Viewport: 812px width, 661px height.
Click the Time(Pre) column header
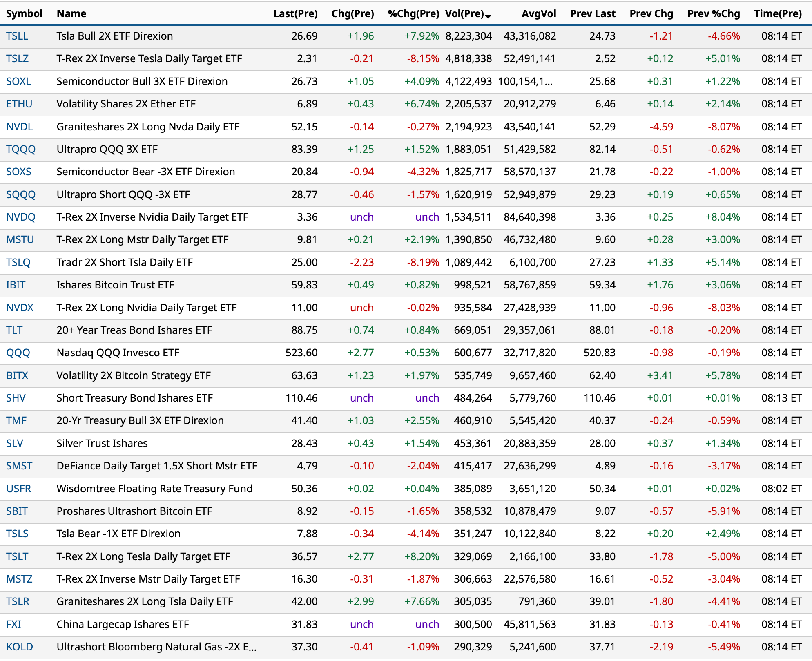778,14
